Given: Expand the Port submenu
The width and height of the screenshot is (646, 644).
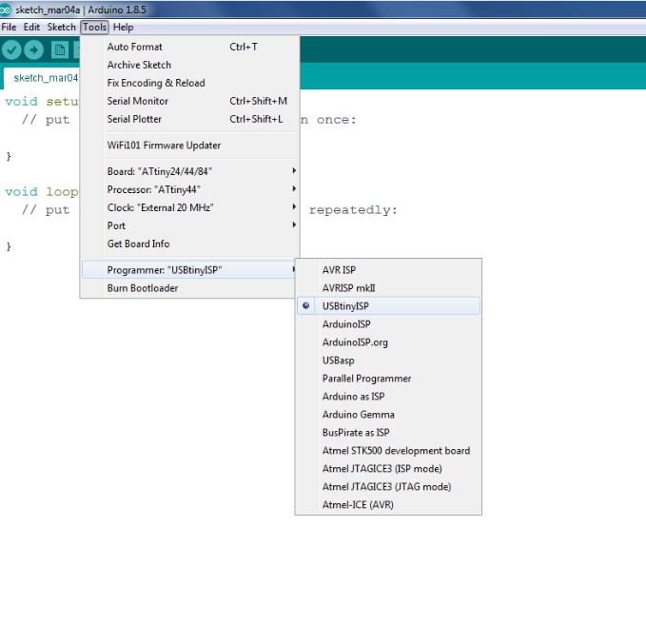Looking at the screenshot, I should (x=190, y=225).
